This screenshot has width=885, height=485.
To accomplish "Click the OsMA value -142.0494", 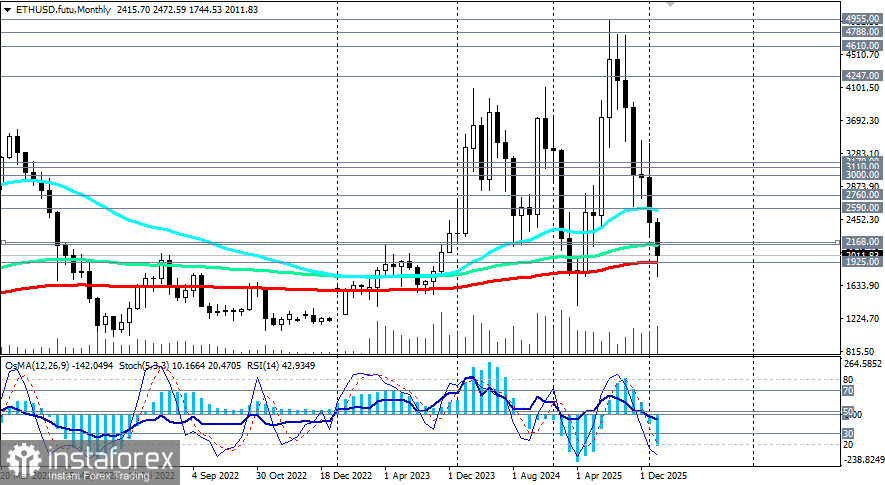I will [x=92, y=366].
